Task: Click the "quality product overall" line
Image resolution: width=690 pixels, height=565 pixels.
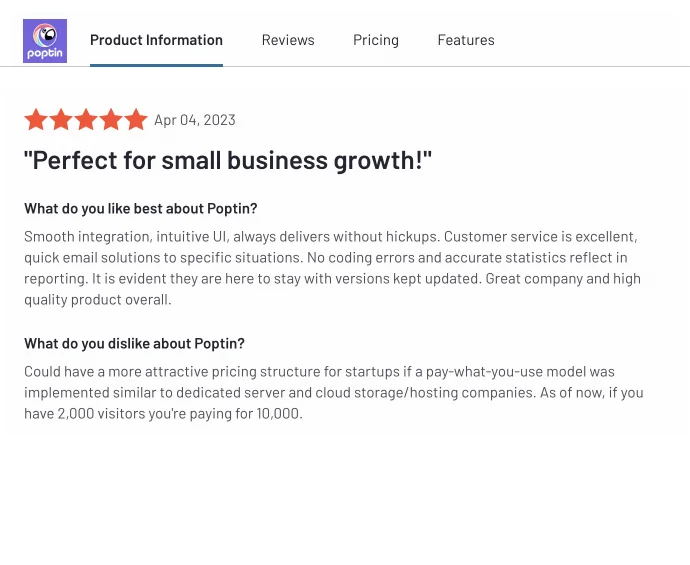Action: click(x=98, y=300)
